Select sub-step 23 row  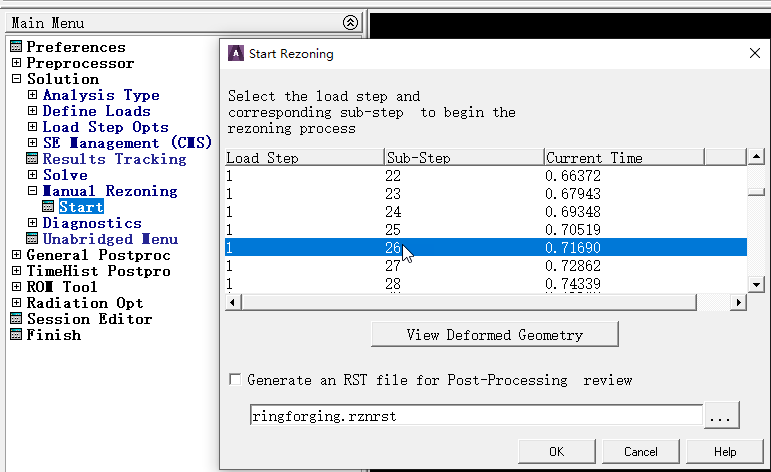point(486,194)
